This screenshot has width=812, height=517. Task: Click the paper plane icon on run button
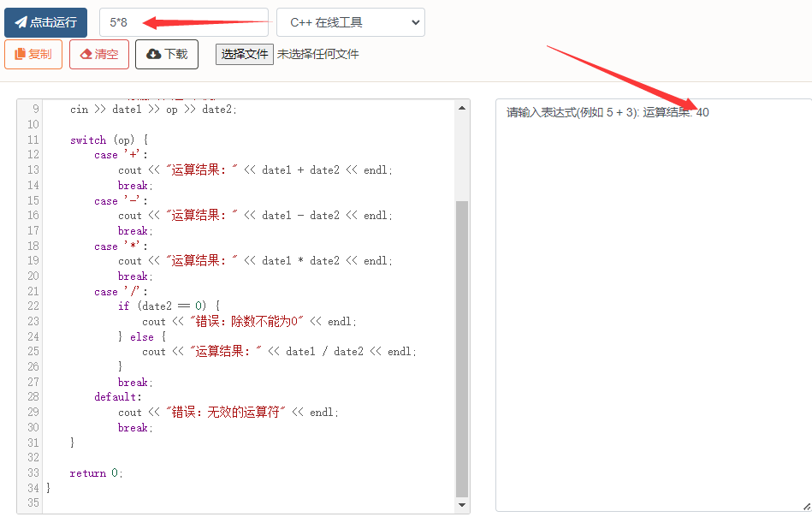(21, 22)
